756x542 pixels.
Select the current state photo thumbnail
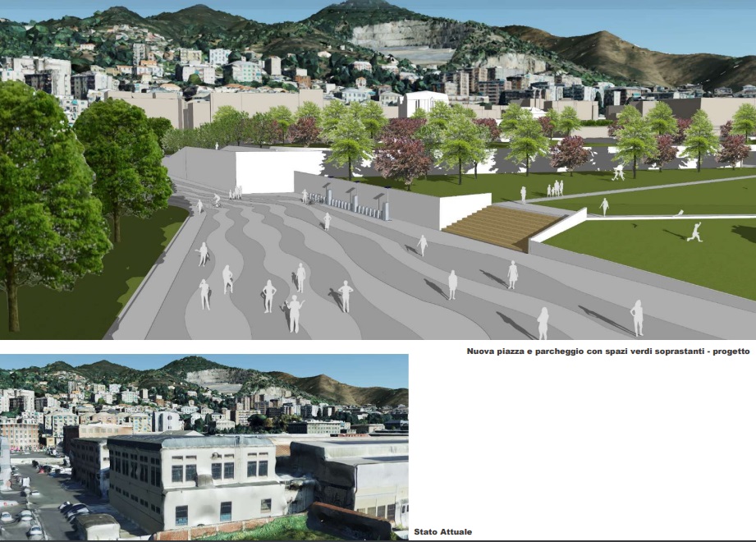click(204, 447)
